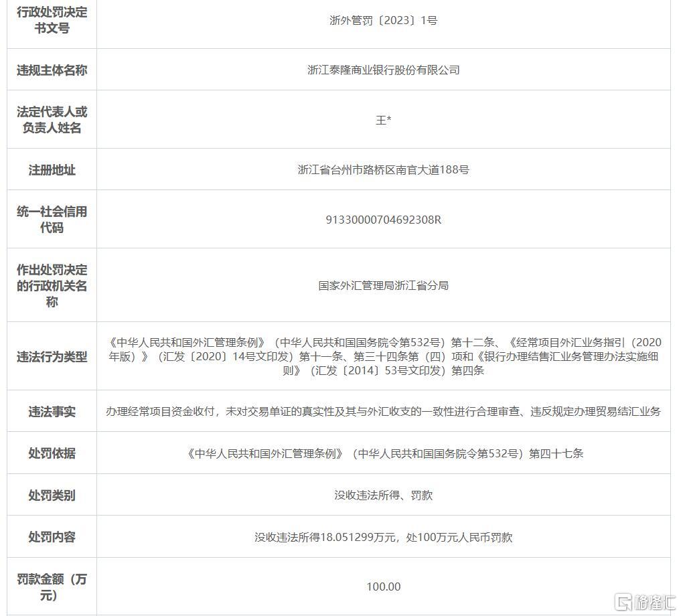Viewport: 681px width, 616px height.
Task: Click the label 统一社会信用代码
Action: tap(52, 220)
